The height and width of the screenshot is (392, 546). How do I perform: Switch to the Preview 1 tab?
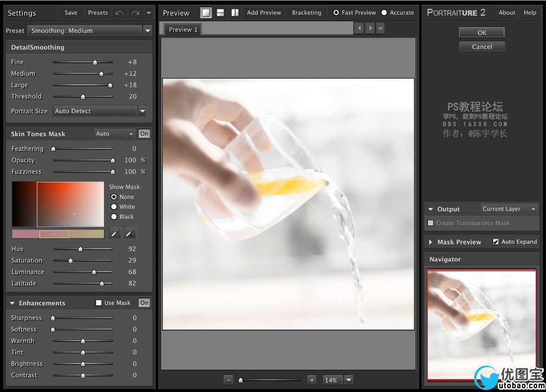coord(183,30)
